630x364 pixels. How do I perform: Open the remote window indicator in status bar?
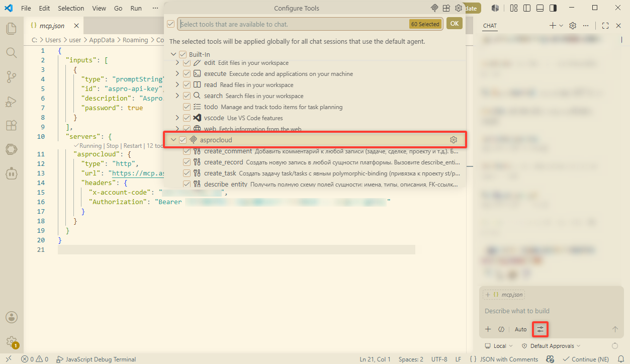pyautogui.click(x=9, y=359)
